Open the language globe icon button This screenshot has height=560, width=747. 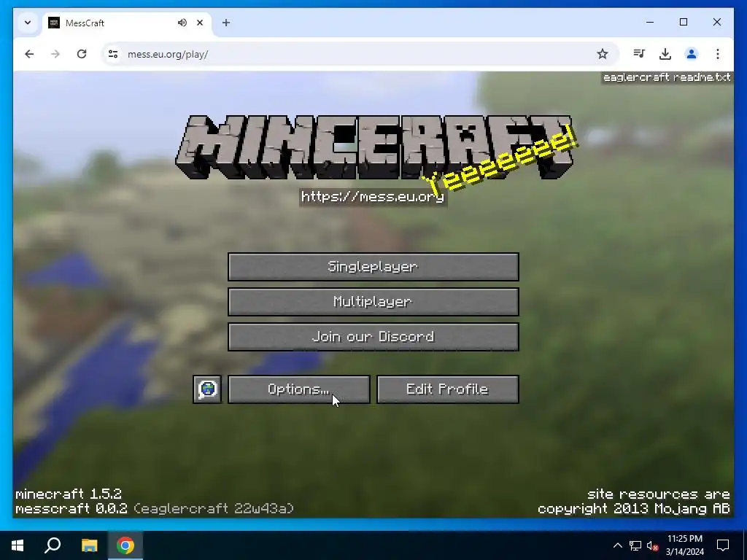click(207, 389)
